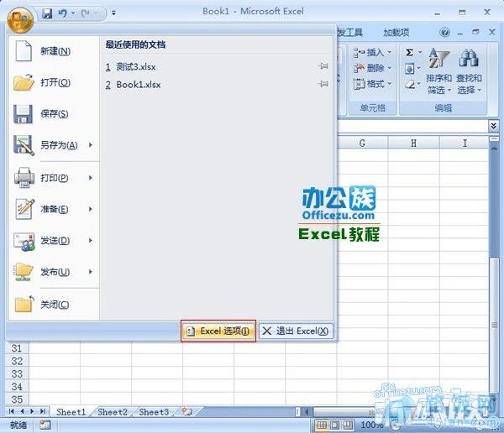Click the horizontal scrollbar left arrow
Screen dimensions: 504x433
coord(307,411)
